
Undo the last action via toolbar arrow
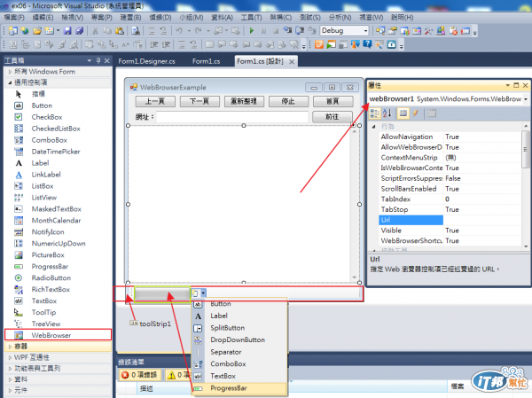coord(179,31)
